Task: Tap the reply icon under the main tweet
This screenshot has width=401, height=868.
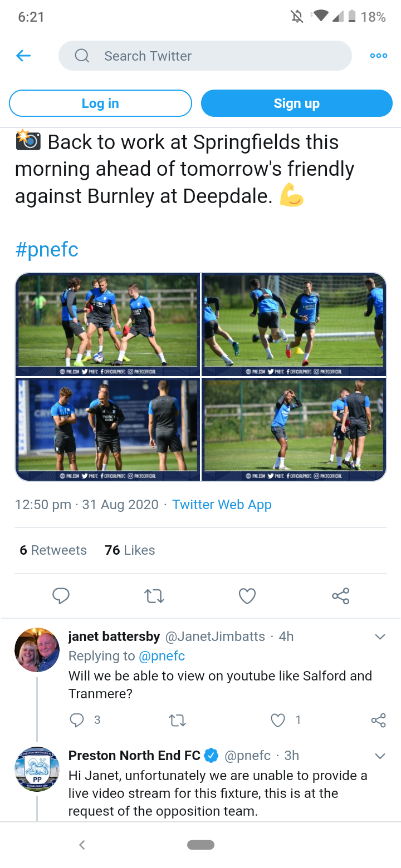Action: [x=61, y=596]
